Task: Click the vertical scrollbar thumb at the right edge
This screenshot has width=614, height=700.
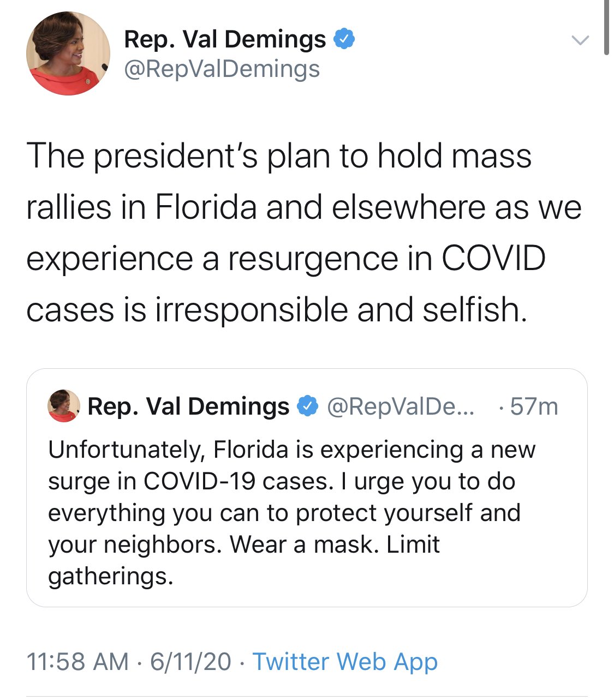Action: 606,27
